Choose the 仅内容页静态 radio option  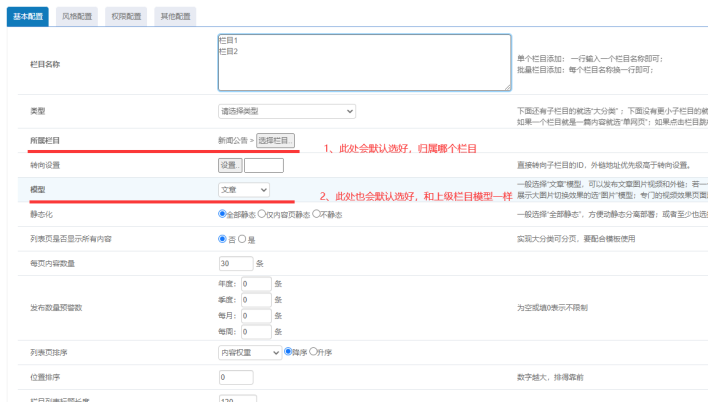261,214
